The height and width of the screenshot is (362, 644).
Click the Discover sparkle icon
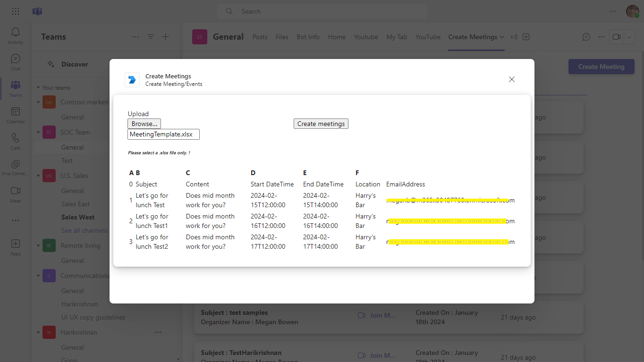(x=51, y=64)
